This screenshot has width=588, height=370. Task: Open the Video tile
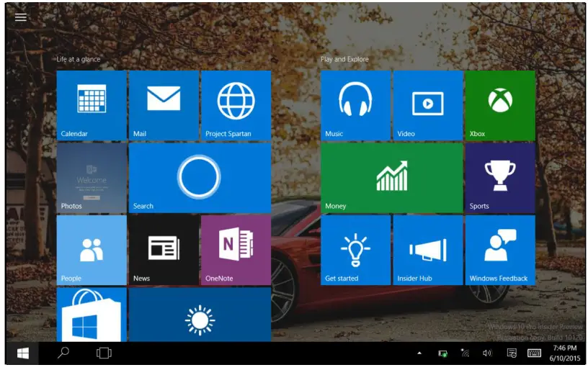pos(428,105)
